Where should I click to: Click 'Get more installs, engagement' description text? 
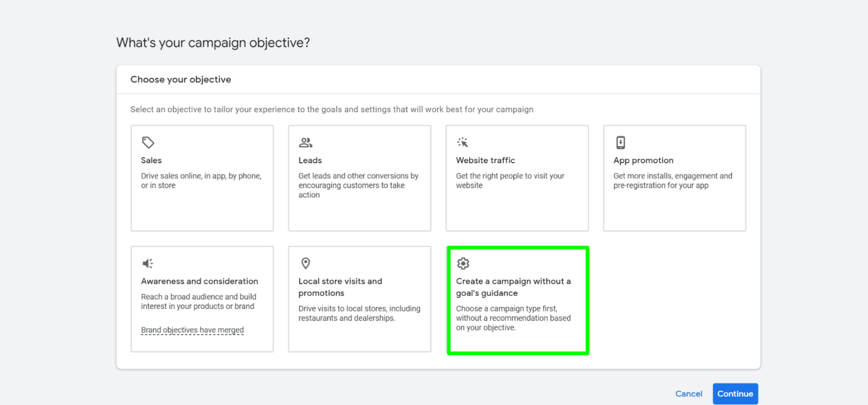673,180
